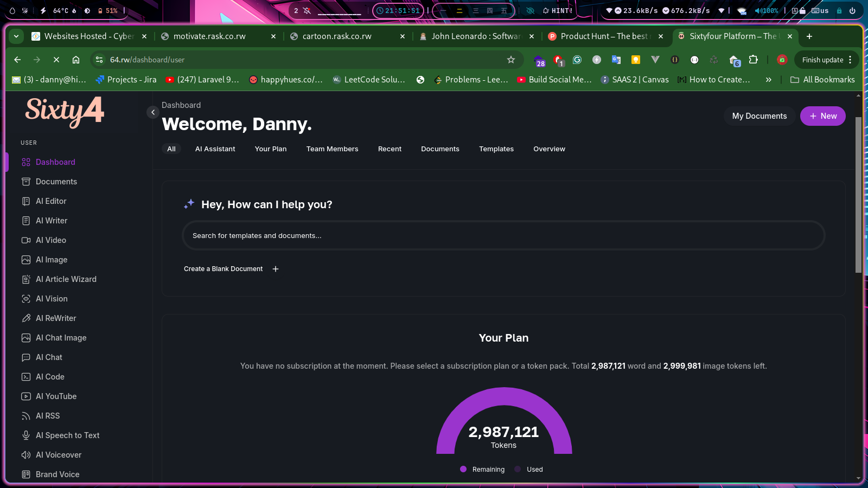The height and width of the screenshot is (488, 868).
Task: Open the LeetCode Solutions bookmark
Action: [x=369, y=80]
